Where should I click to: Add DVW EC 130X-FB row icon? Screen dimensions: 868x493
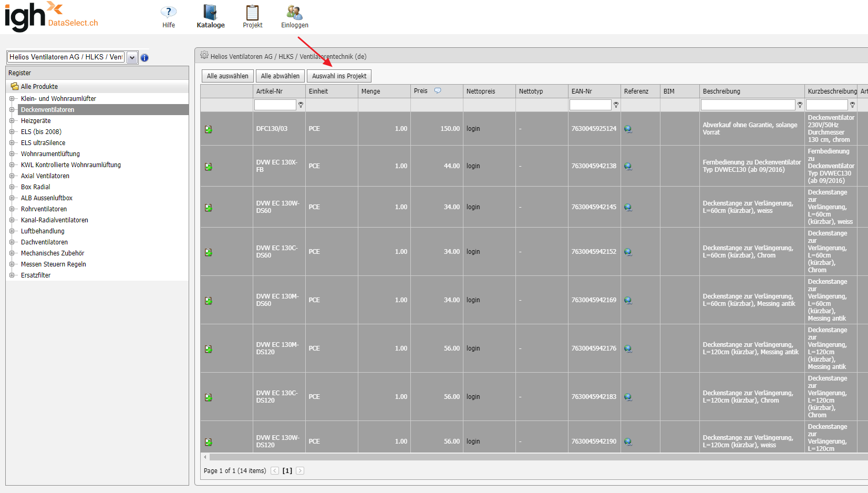(x=208, y=167)
